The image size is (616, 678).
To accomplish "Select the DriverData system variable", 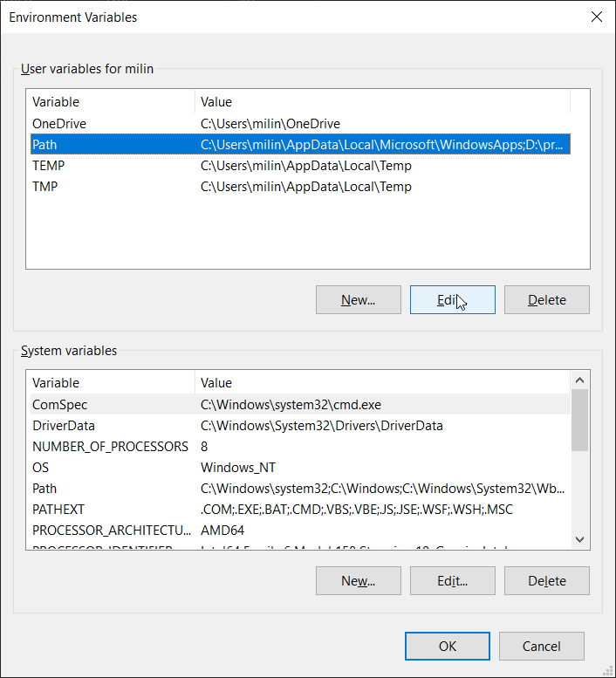I will 64,426.
